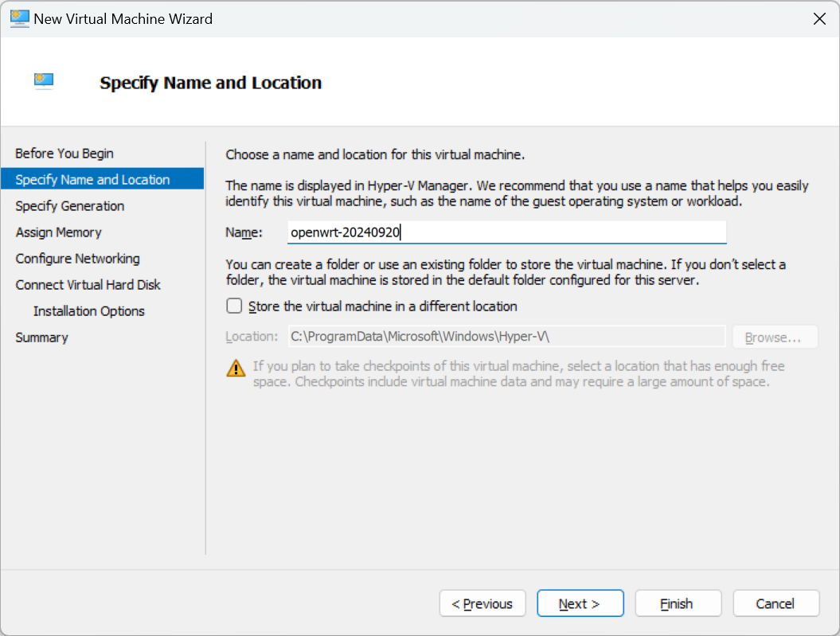Select Specify Name and Location step
This screenshot has height=636, width=840.
click(92, 179)
